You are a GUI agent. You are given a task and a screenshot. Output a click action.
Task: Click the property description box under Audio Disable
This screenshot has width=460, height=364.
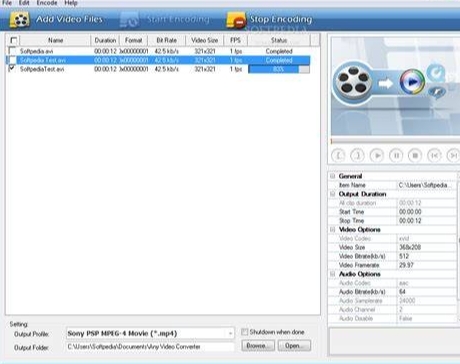point(395,342)
